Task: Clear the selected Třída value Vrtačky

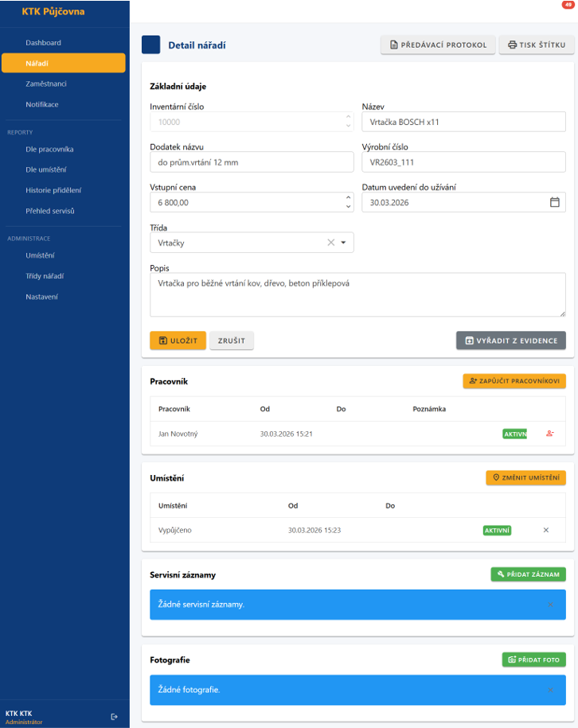Action: point(331,243)
